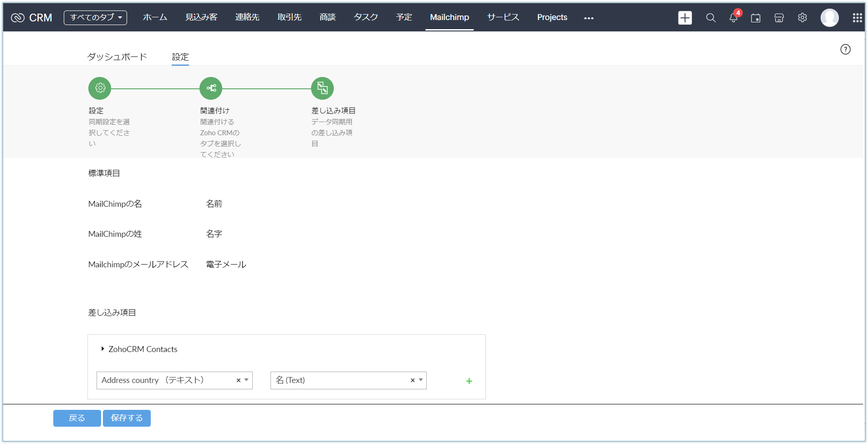The height and width of the screenshot is (444, 868).
Task: Select the Mailchimp tab
Action: pyautogui.click(x=449, y=17)
